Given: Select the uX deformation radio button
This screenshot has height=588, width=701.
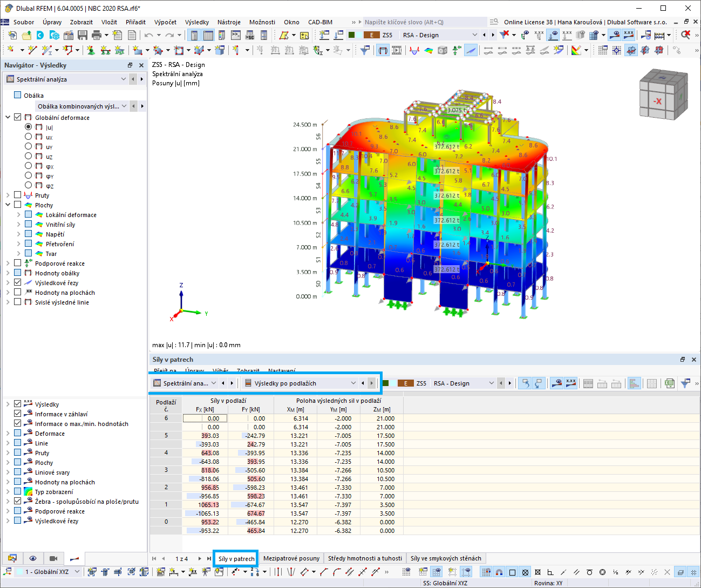Looking at the screenshot, I should [x=28, y=137].
